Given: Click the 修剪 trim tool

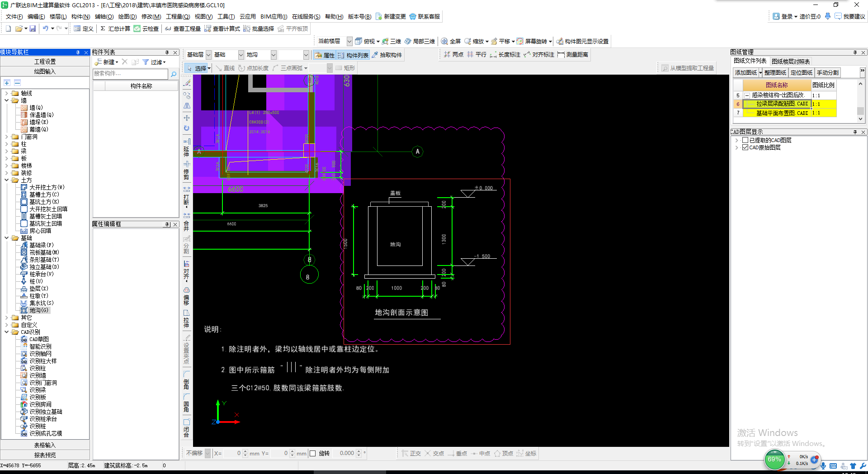Looking at the screenshot, I should (x=186, y=170).
